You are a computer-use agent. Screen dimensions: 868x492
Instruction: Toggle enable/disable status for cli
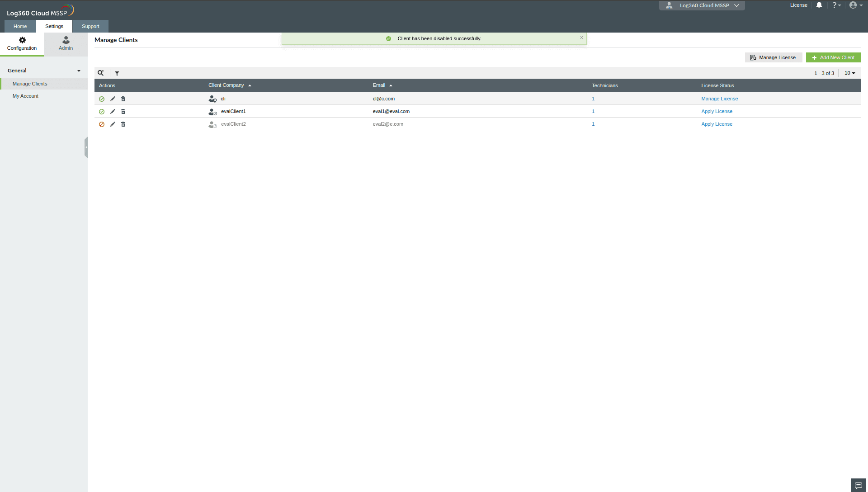[x=101, y=99]
